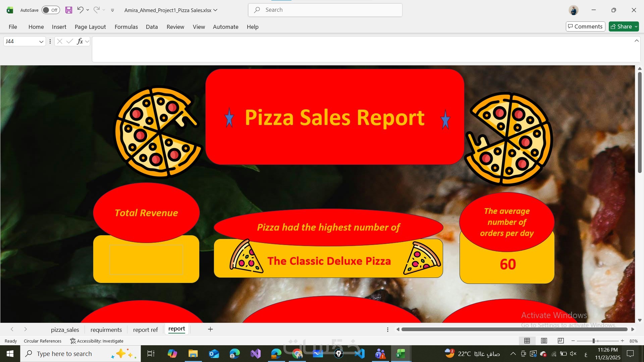Switch to Page Break Preview view icon
Screen dimensions: 644x362
click(x=560, y=341)
